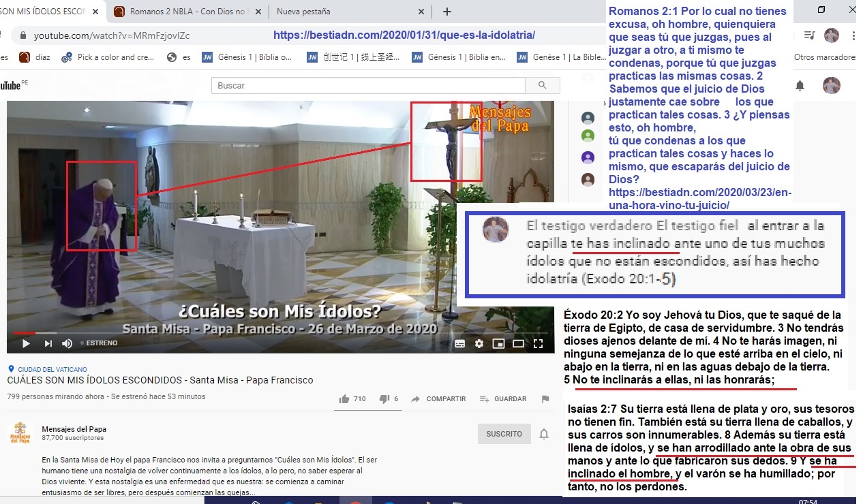
Task: Open notification bell next to SUSCRITO
Action: click(544, 434)
